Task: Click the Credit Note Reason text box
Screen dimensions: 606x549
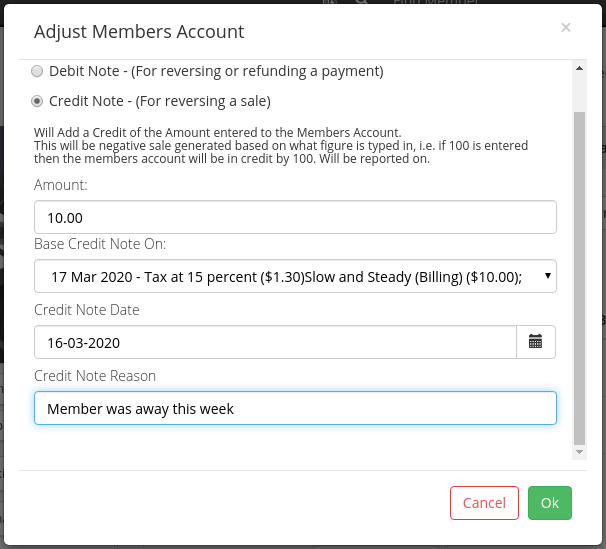Action: pyautogui.click(x=295, y=408)
